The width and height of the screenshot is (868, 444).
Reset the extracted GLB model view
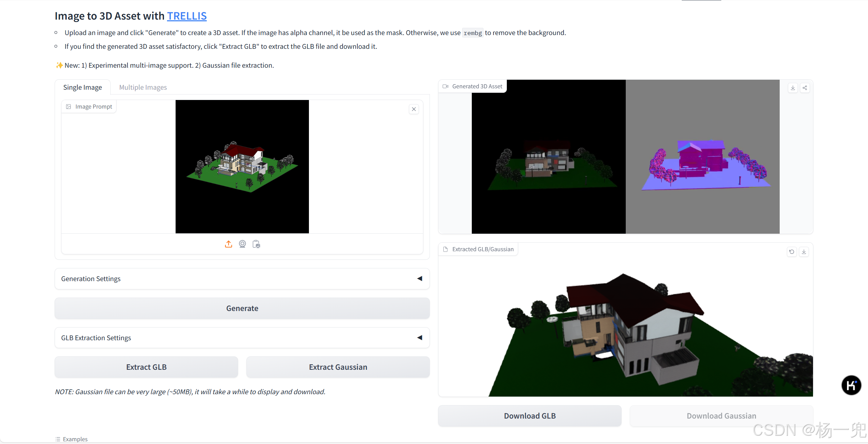click(x=792, y=252)
